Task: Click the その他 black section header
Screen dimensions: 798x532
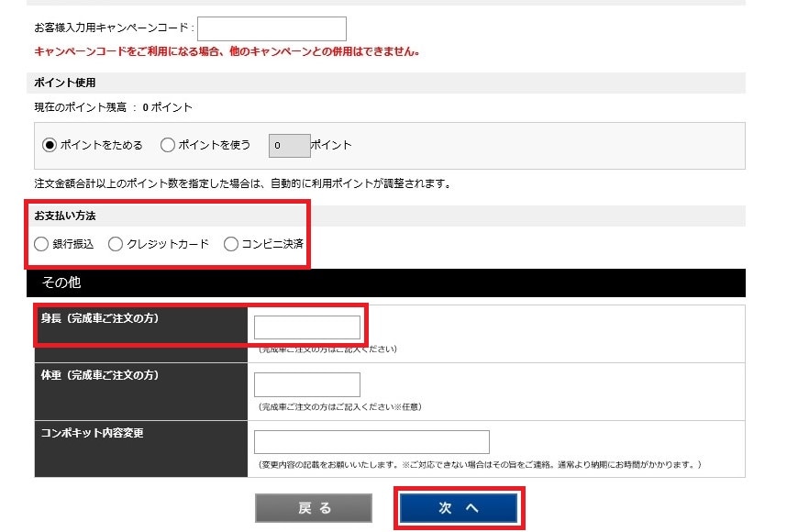Action: tap(385, 283)
